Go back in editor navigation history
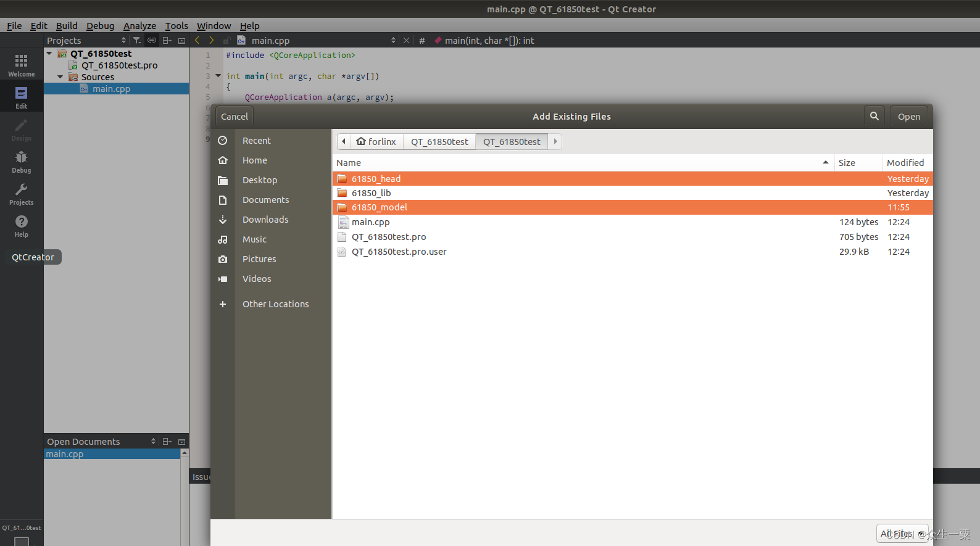 tap(197, 40)
